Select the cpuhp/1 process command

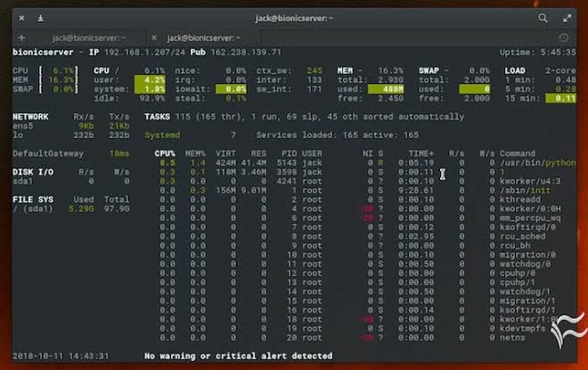tap(518, 283)
